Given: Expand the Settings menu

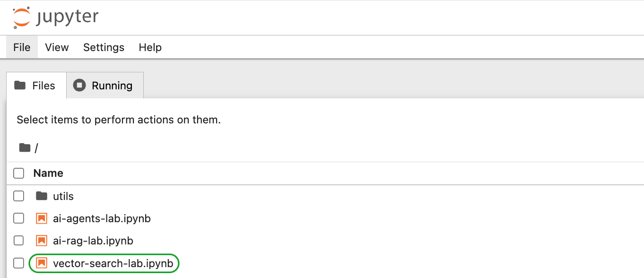Looking at the screenshot, I should click(104, 47).
